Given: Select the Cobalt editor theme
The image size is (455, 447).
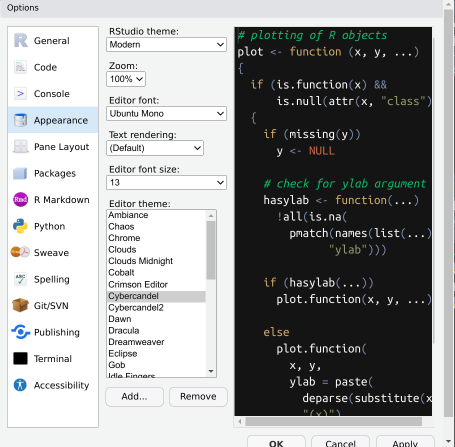Looking at the screenshot, I should pos(156,273).
